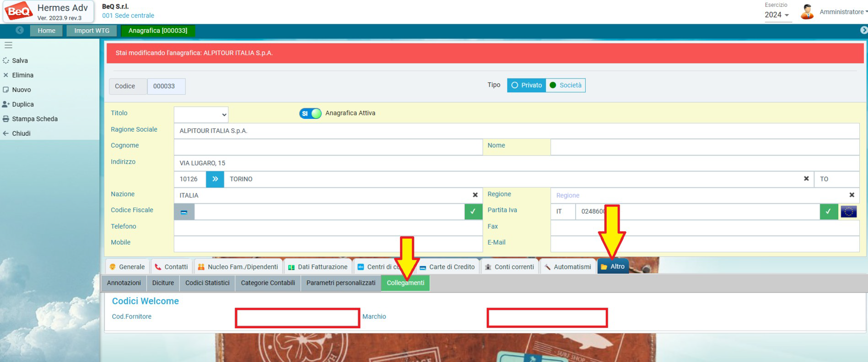Image resolution: width=868 pixels, height=362 pixels.
Task: Open the Carte di Credito tab
Action: tap(447, 267)
